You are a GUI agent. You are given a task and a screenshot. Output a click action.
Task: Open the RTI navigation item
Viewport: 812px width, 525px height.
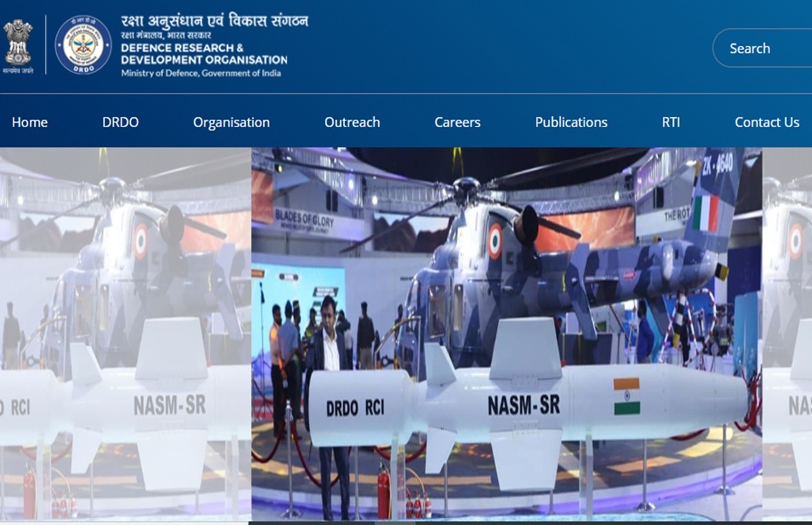click(671, 122)
